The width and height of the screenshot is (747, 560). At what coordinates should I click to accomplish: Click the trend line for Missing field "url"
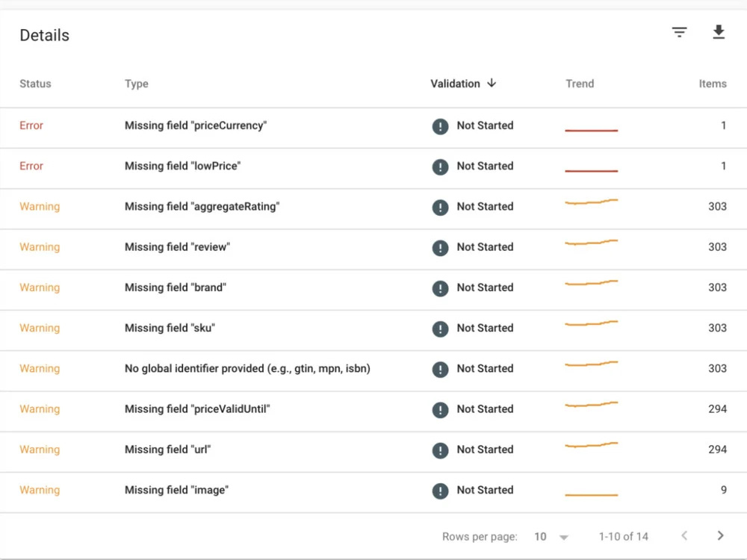pos(591,445)
